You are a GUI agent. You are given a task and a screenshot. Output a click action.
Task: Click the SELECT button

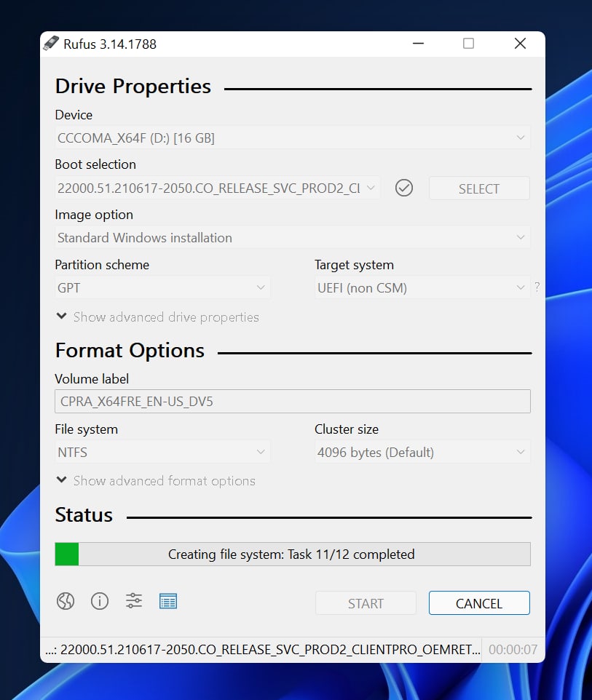click(479, 188)
